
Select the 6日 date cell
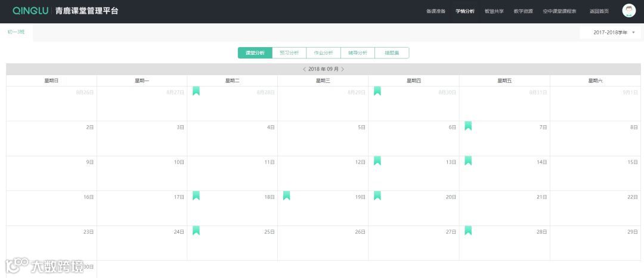(x=414, y=138)
